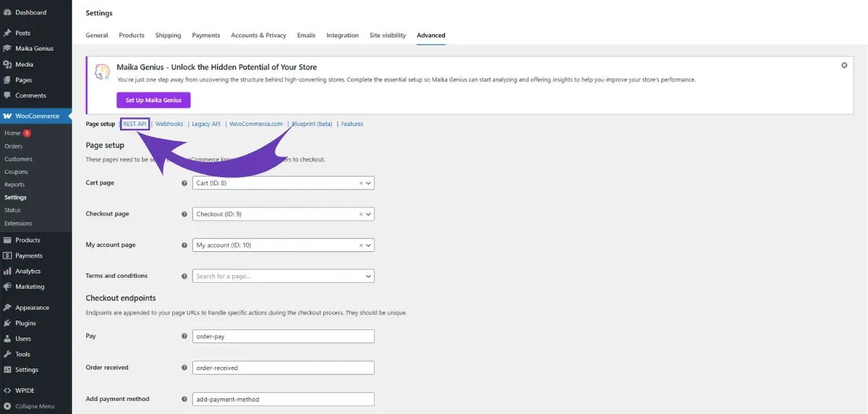Switch to the Payments settings tab
Viewport: 868px width, 414px height.
coord(206,35)
